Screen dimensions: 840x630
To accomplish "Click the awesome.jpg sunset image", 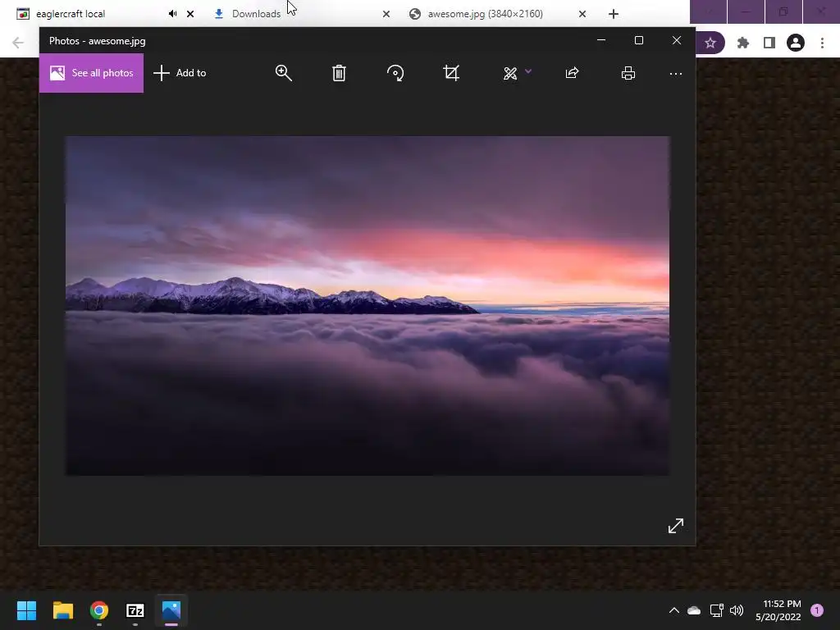I will click(367, 305).
